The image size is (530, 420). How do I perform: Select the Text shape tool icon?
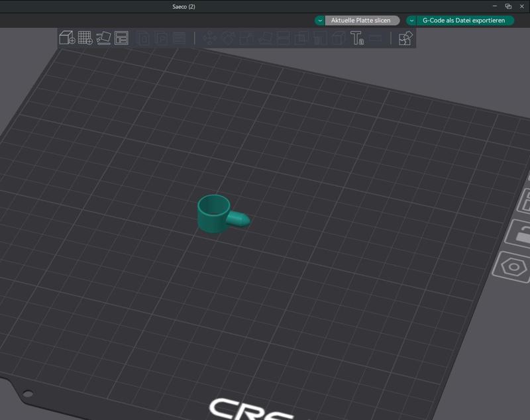click(x=357, y=38)
